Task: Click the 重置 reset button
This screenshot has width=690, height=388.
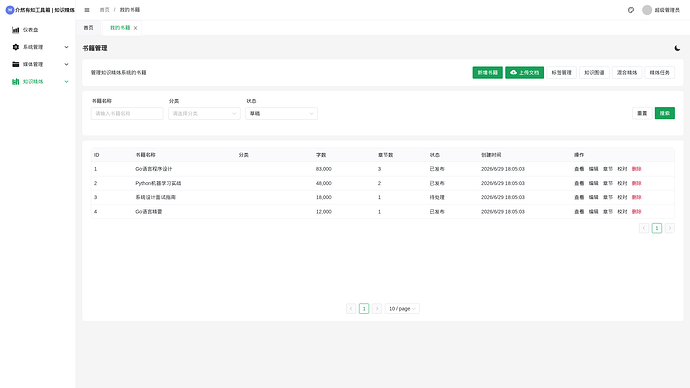Action: [x=642, y=113]
